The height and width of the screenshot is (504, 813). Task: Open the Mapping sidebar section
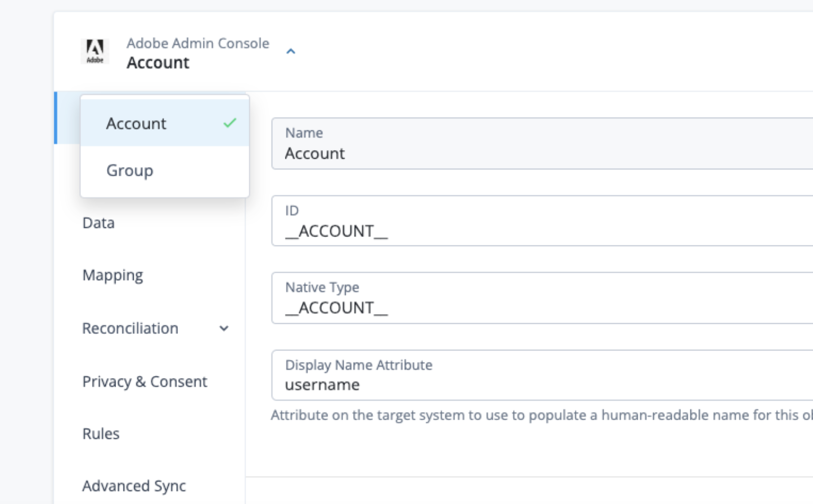click(x=113, y=275)
